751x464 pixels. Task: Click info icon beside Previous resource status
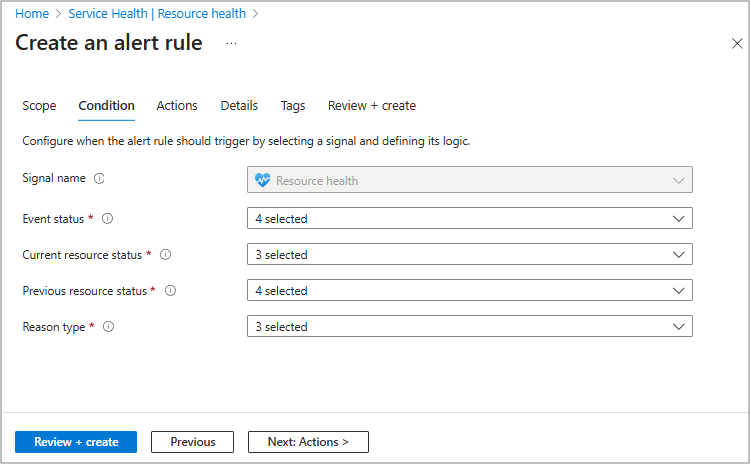[171, 290]
